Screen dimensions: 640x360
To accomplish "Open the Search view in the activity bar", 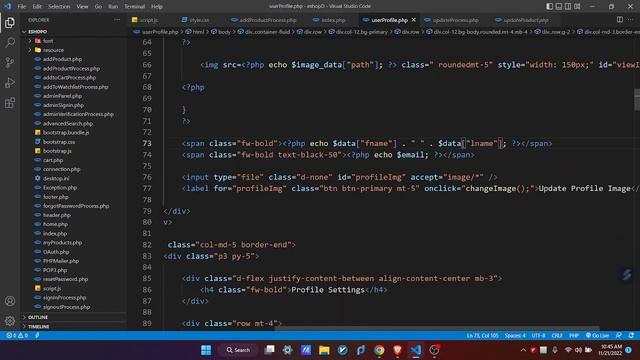I will click(x=10, y=42).
